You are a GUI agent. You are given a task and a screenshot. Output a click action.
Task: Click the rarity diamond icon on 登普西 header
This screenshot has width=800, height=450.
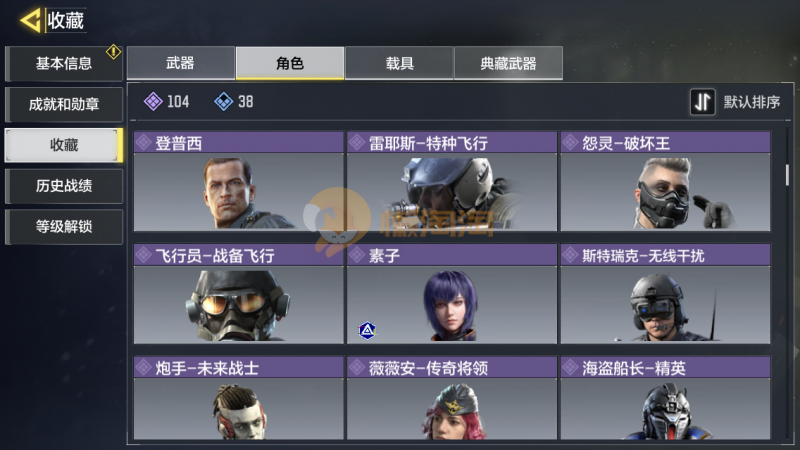click(x=143, y=142)
